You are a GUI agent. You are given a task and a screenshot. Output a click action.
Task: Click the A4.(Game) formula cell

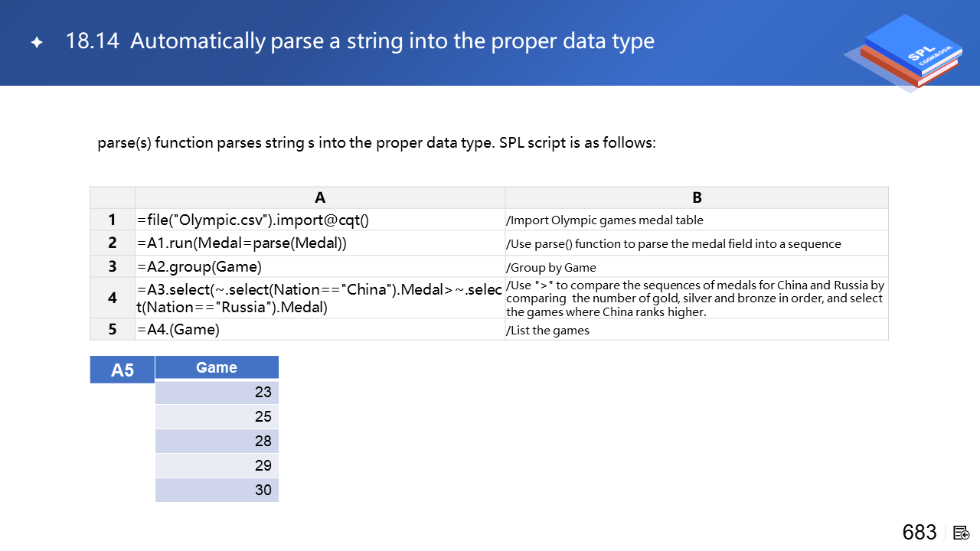[320, 329]
